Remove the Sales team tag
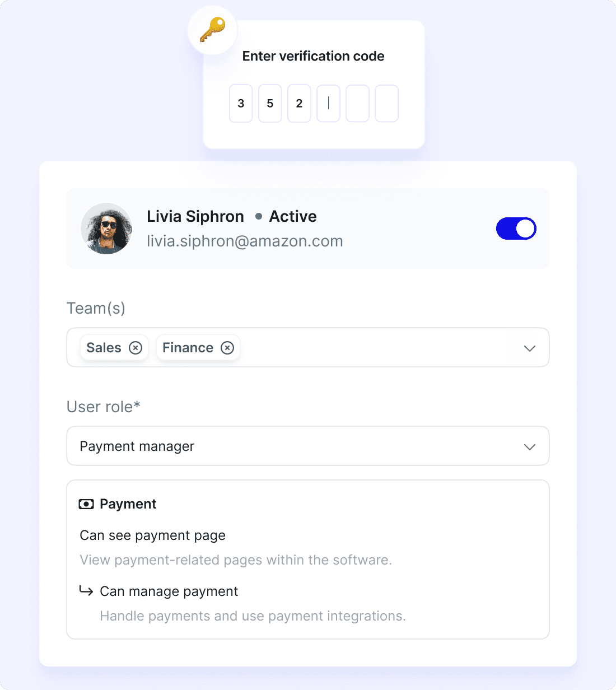 click(x=136, y=348)
